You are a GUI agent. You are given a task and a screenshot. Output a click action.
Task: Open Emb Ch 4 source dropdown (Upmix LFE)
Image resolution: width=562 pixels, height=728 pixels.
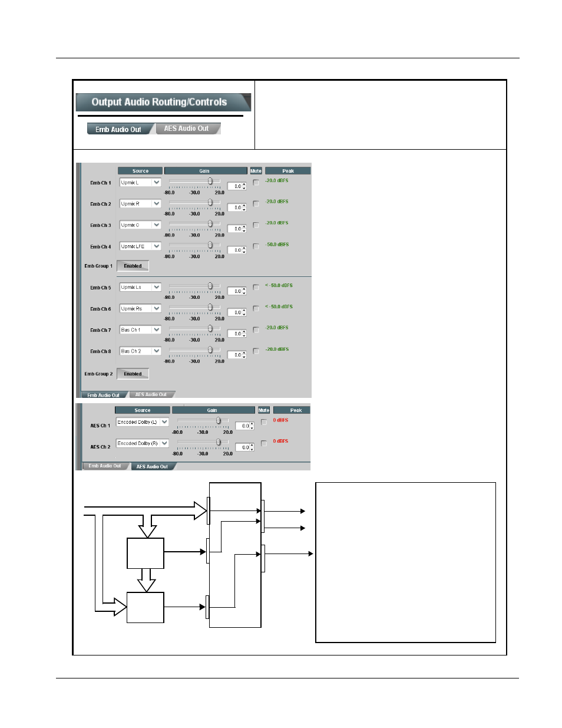point(140,246)
